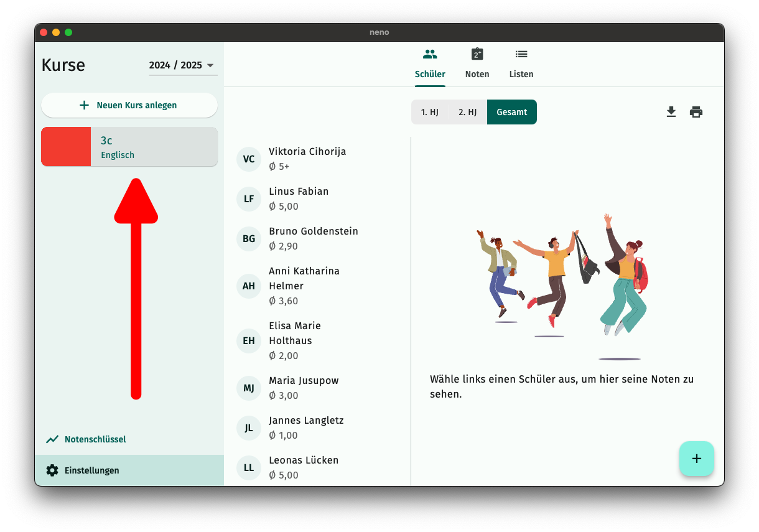Open the school year 2024 / 2025 dropdown
Screen dimensions: 759x532
[183, 65]
